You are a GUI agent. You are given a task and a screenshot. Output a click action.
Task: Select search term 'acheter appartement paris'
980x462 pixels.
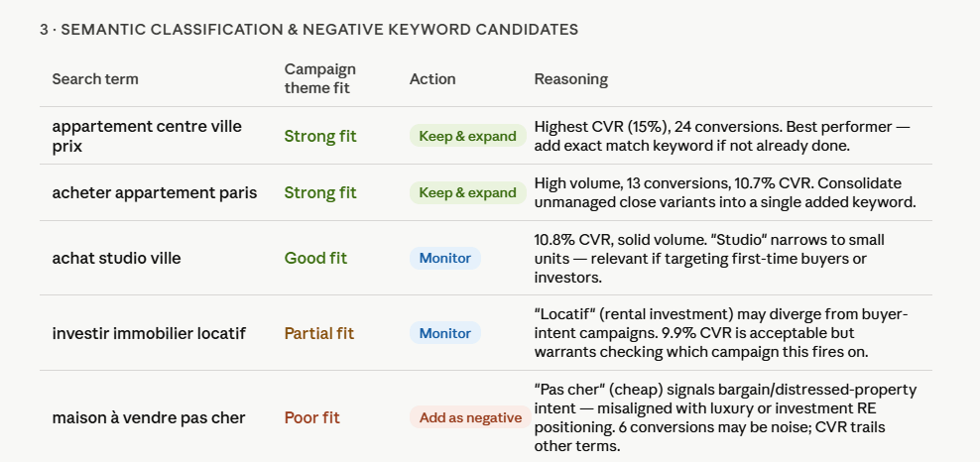pos(155,192)
